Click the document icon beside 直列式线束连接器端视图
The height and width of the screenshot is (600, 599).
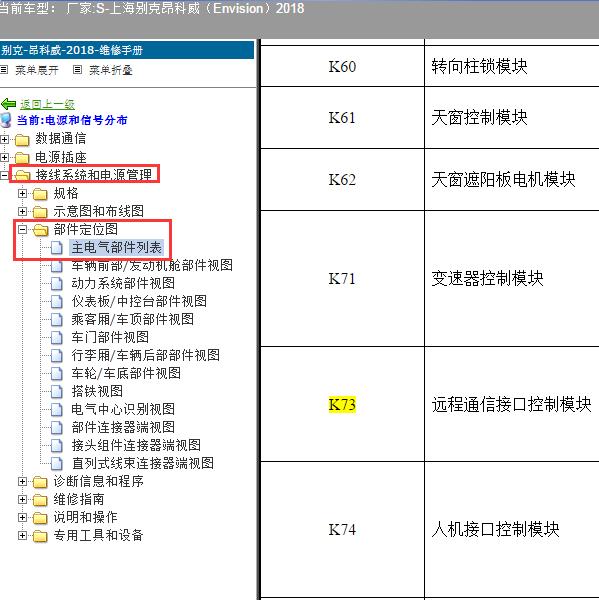57,463
